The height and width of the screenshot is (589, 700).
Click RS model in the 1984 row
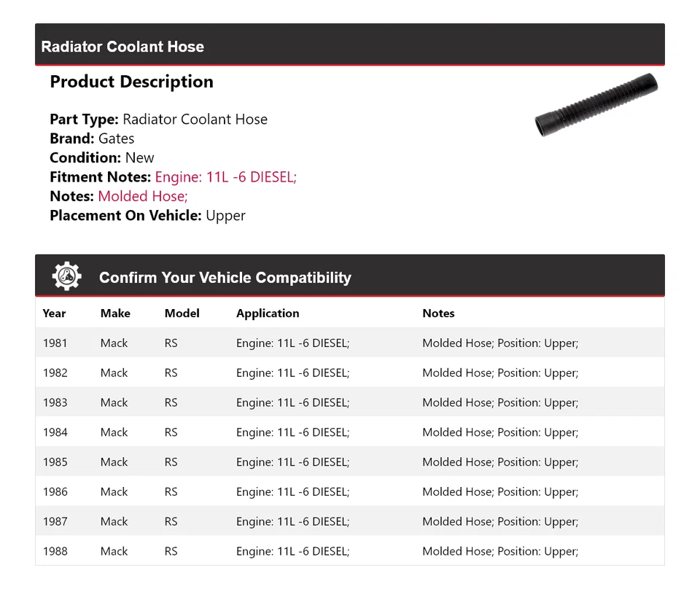click(171, 432)
